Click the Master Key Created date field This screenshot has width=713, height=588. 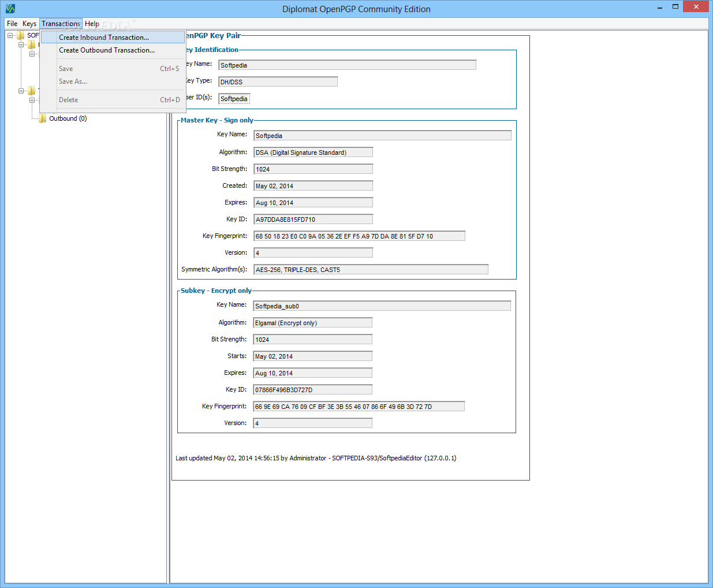pos(313,186)
